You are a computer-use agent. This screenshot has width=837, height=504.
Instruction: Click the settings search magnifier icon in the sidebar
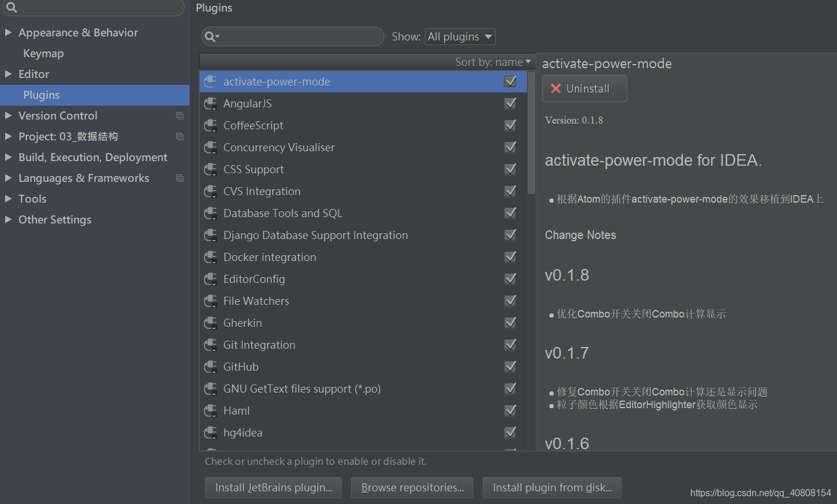[12, 7]
